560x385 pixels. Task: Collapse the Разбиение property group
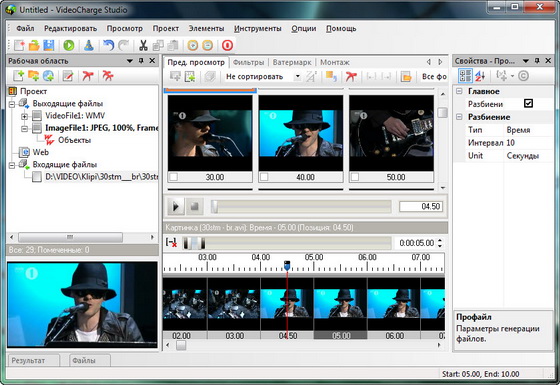[459, 117]
